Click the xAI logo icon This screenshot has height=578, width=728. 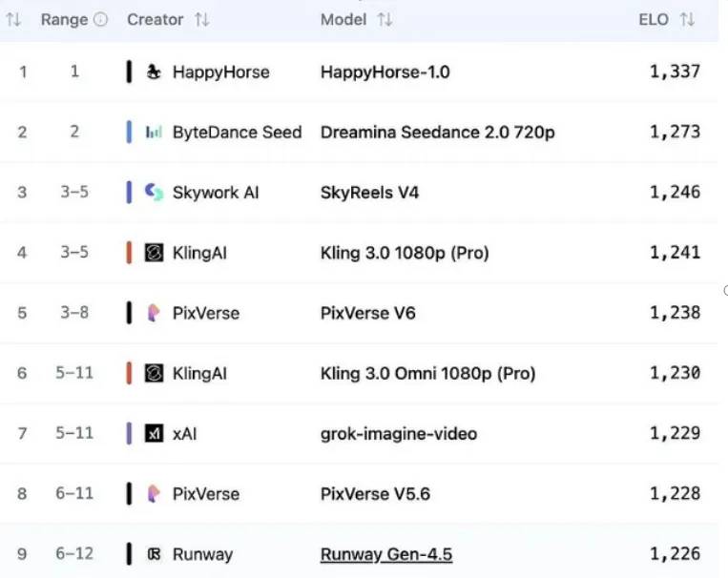coord(154,434)
